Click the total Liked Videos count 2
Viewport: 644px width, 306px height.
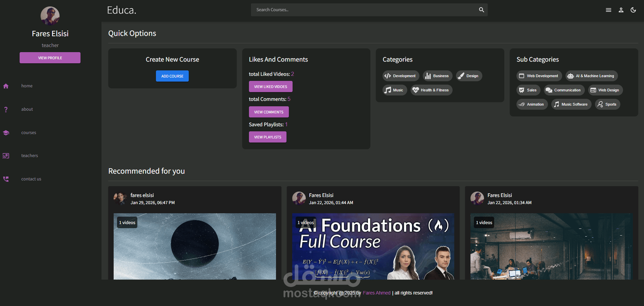pyautogui.click(x=293, y=74)
